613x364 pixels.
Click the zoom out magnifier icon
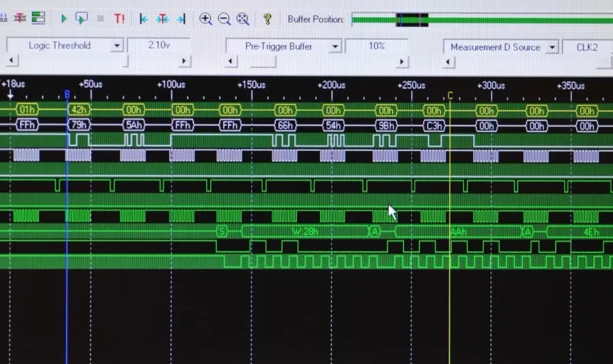point(224,19)
